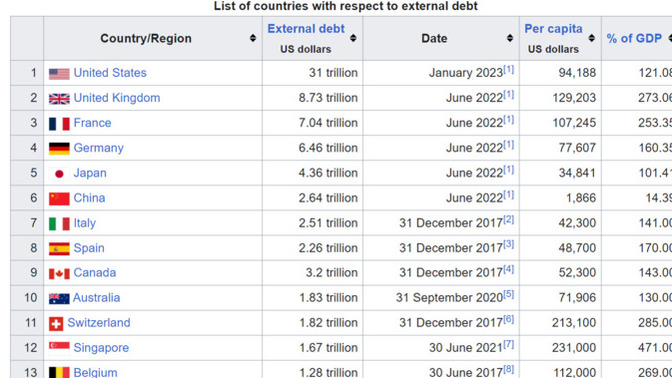Select the Country/Region column header

point(153,39)
